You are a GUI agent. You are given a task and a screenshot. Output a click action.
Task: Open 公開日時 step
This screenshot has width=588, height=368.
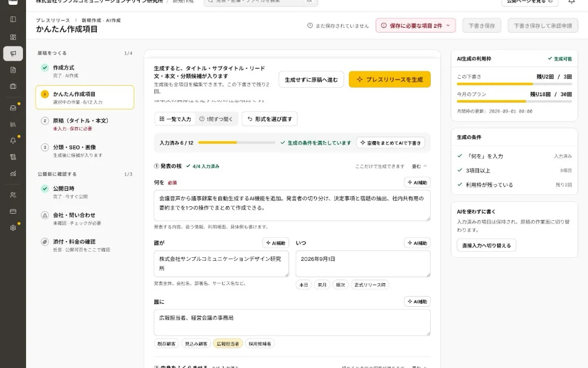85,192
